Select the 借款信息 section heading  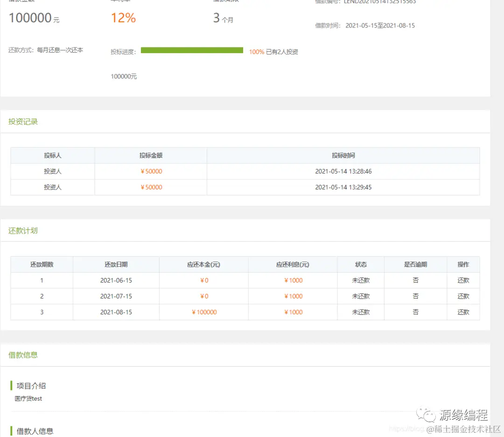coord(23,355)
